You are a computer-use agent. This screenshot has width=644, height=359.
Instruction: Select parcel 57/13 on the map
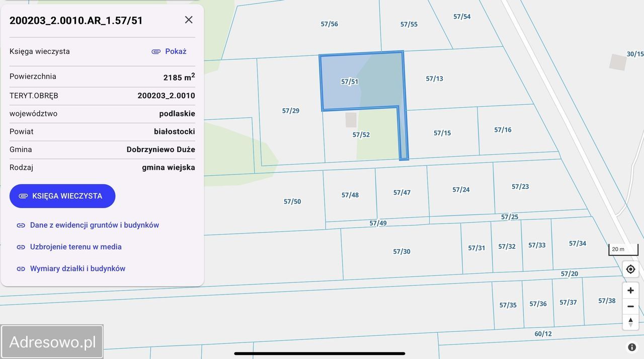click(434, 79)
